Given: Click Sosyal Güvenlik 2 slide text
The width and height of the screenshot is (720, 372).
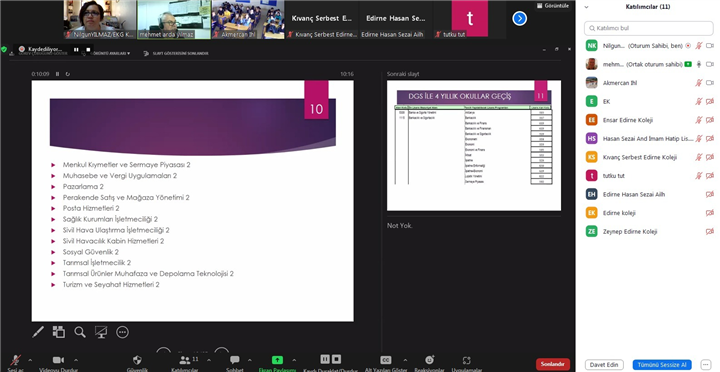Looking at the screenshot, I should [91, 252].
